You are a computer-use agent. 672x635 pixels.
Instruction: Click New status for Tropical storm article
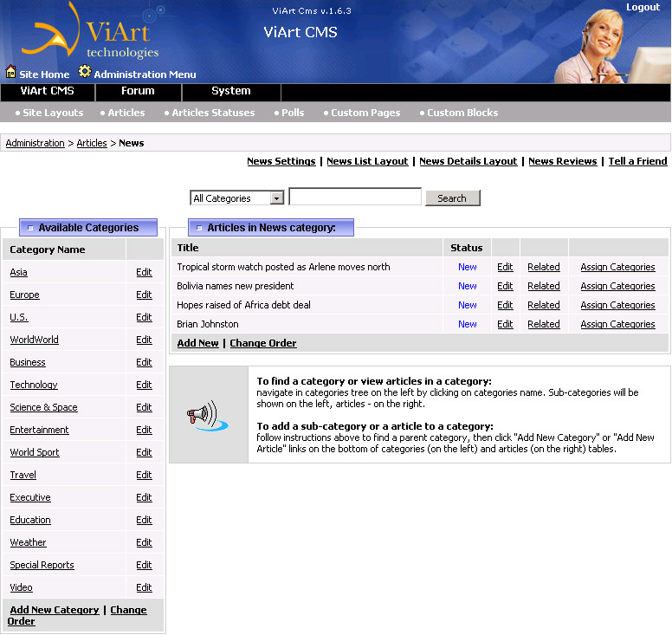[467, 267]
